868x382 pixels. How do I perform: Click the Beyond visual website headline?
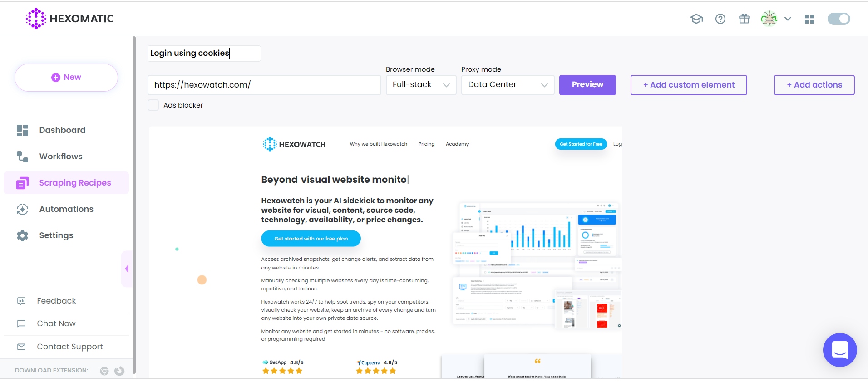335,180
